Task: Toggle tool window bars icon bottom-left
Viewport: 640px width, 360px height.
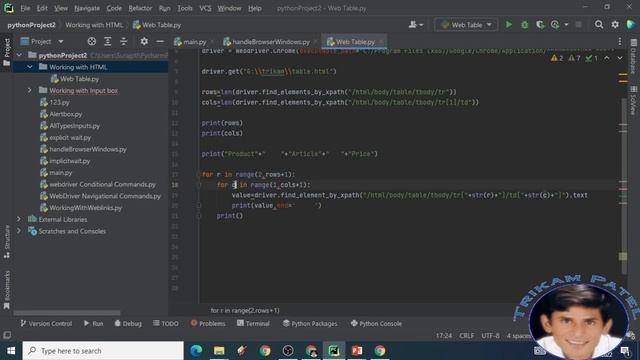Action: (x=7, y=335)
